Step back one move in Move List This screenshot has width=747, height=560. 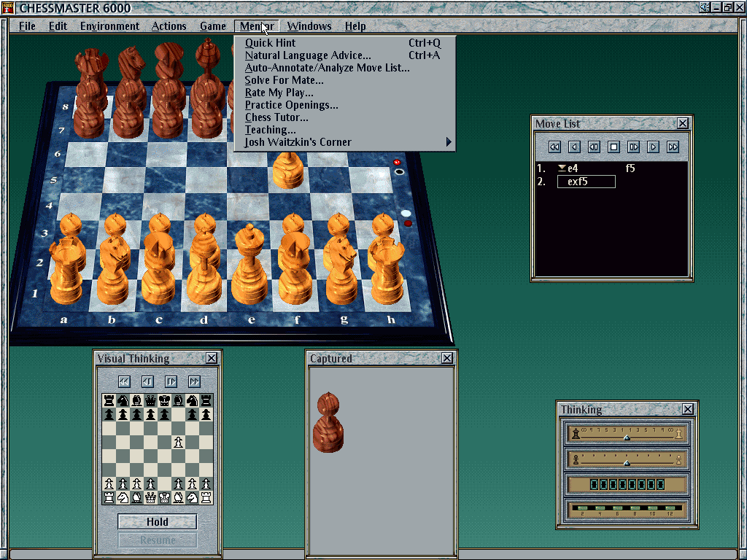575,147
